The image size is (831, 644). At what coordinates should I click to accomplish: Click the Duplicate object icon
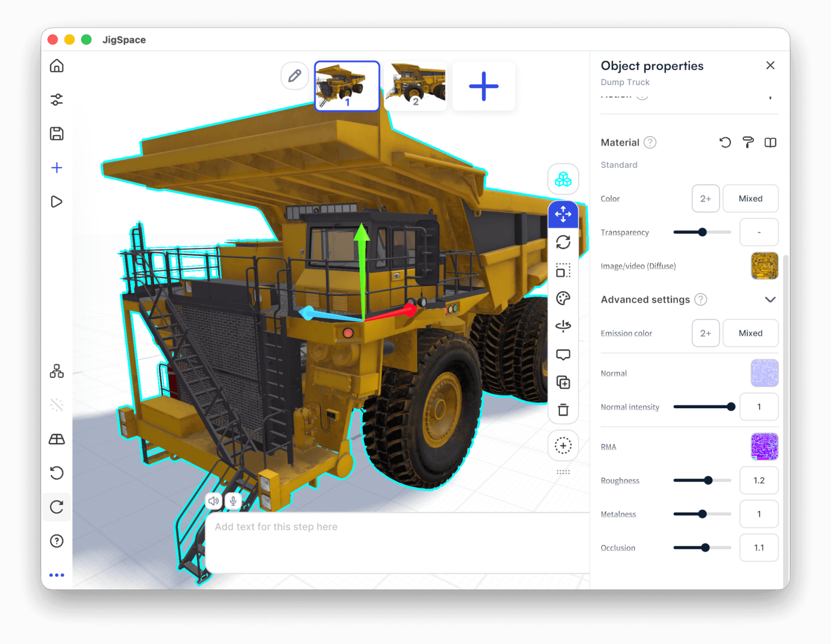tap(563, 382)
